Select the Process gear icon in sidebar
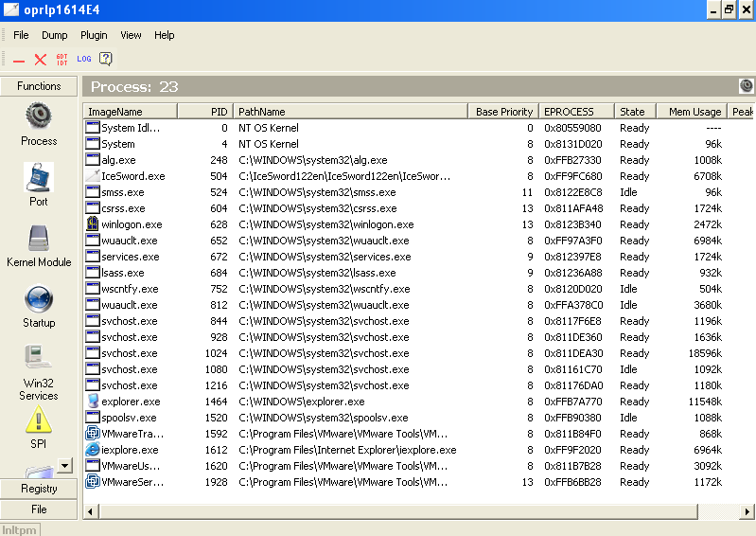756x536 pixels. [x=39, y=116]
